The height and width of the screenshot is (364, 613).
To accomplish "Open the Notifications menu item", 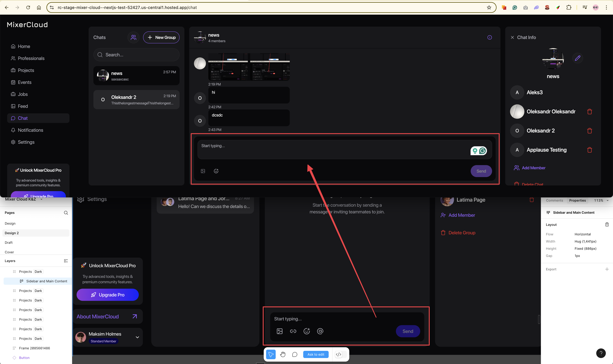I will point(30,130).
